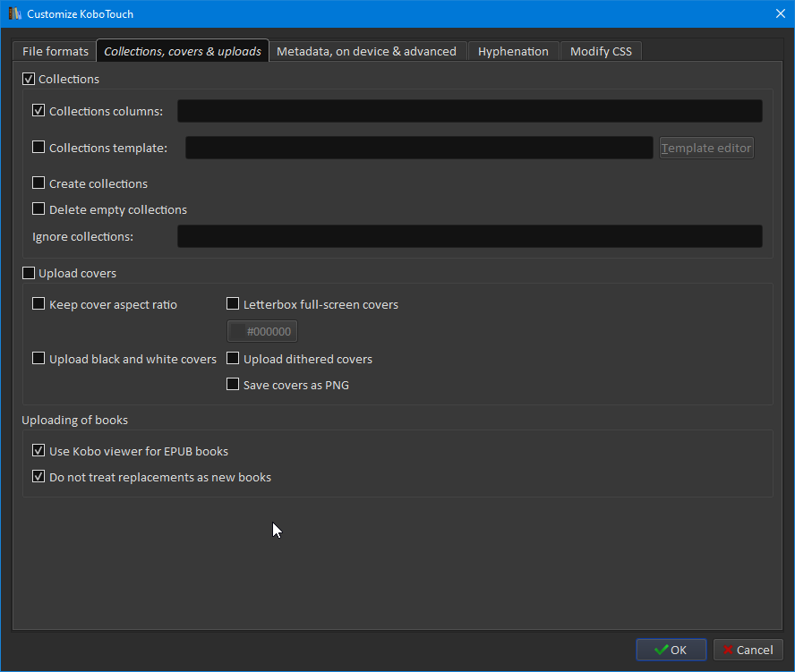Close the Customize KoboTouch dialog
This screenshot has height=672, width=795.
(x=781, y=13)
